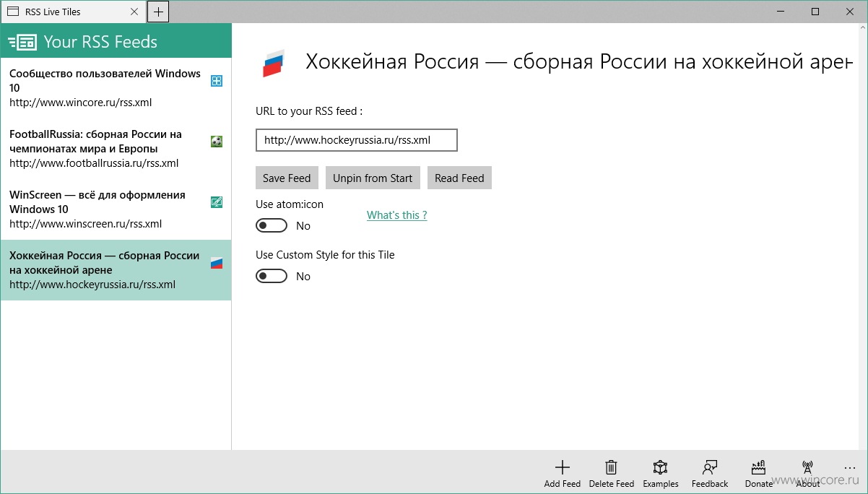Image resolution: width=868 pixels, height=494 pixels.
Task: Click the Хоккейная Россия feed title heading
Action: (x=580, y=62)
